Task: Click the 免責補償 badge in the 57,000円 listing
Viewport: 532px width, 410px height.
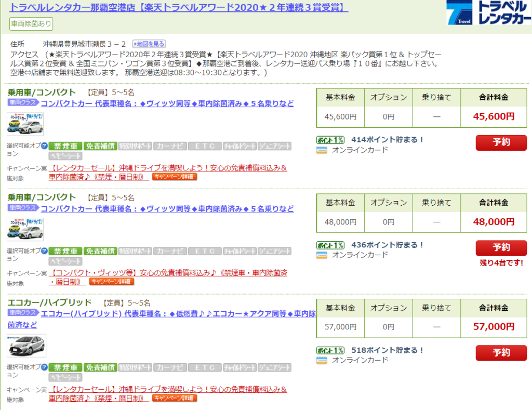Action: coord(100,367)
